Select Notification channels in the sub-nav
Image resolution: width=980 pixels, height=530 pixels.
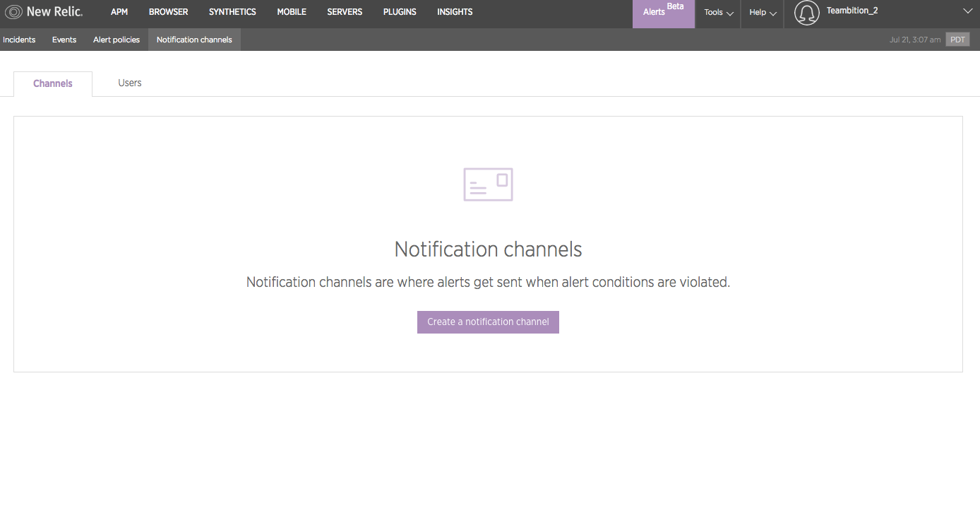point(194,40)
